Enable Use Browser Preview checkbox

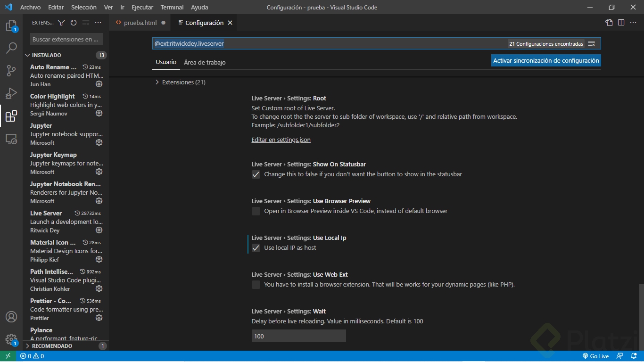256,211
